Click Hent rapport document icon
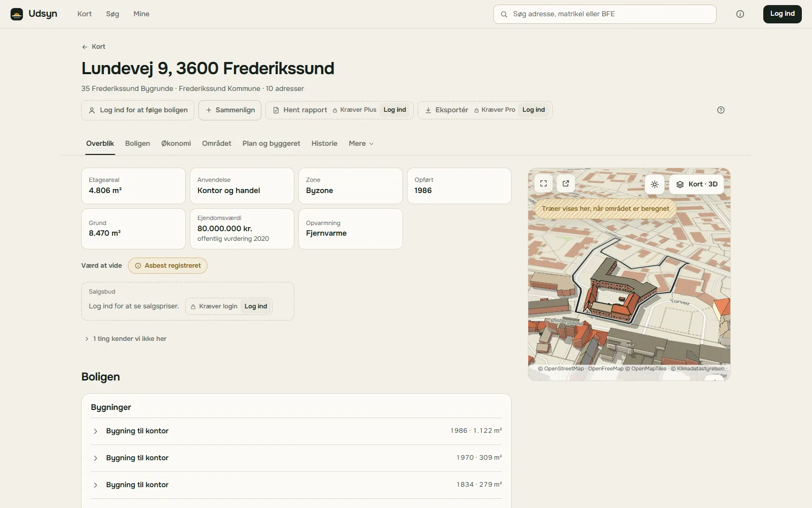Image resolution: width=812 pixels, height=508 pixels. point(276,110)
